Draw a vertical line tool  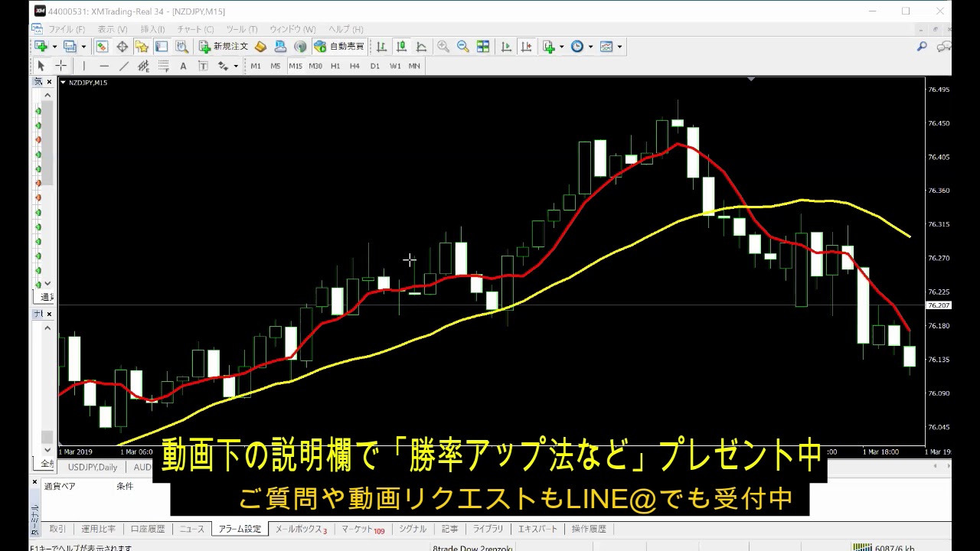(x=83, y=66)
